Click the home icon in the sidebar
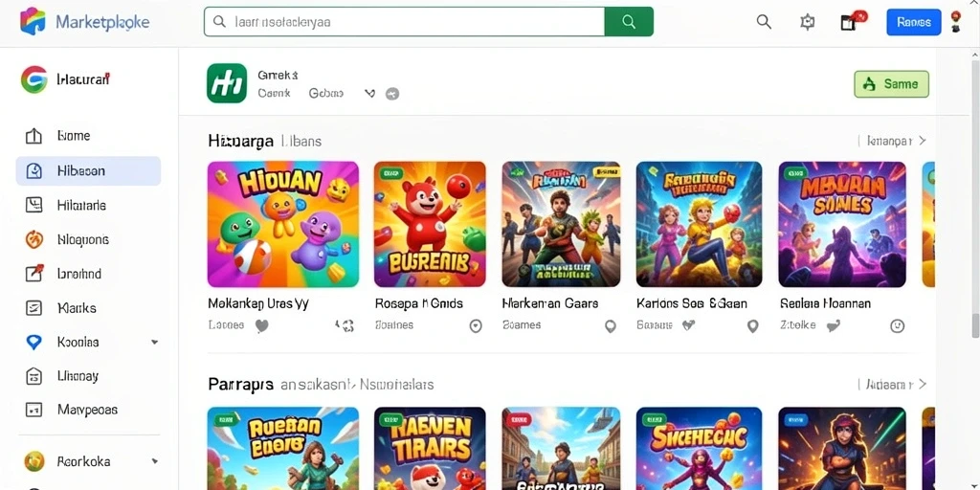The width and height of the screenshot is (980, 490). pos(33,136)
